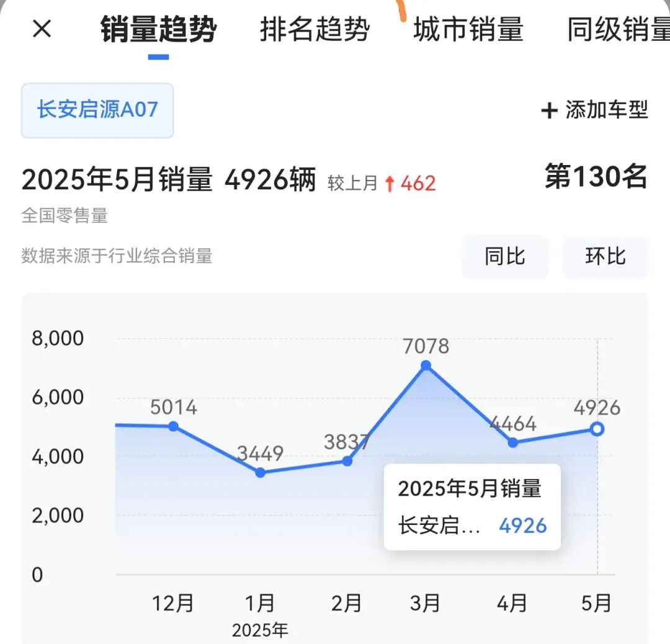670x644 pixels.
Task: Click the plus icon beside 添加车型
Action: pos(550,110)
